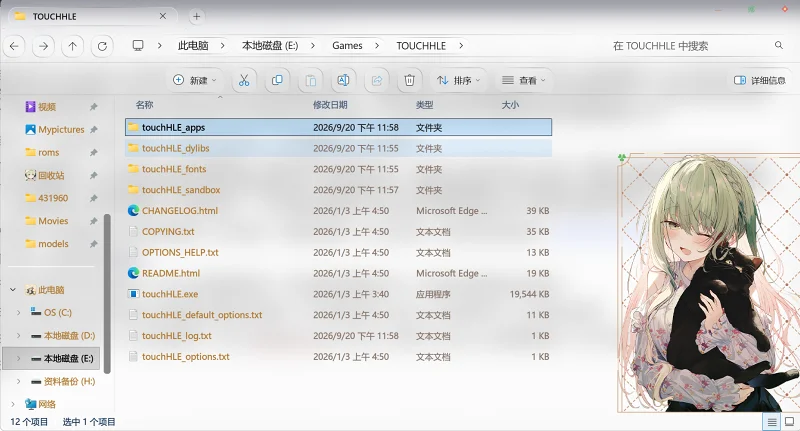The image size is (800, 431).
Task: Open the 查看 view dropdown
Action: coord(523,80)
